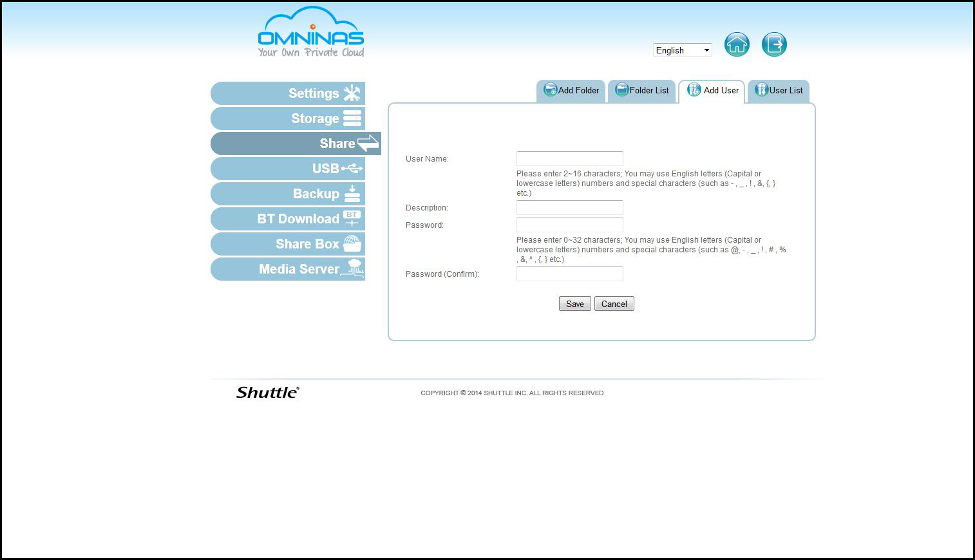Click the 'Password (Confirm):' label

(x=442, y=274)
